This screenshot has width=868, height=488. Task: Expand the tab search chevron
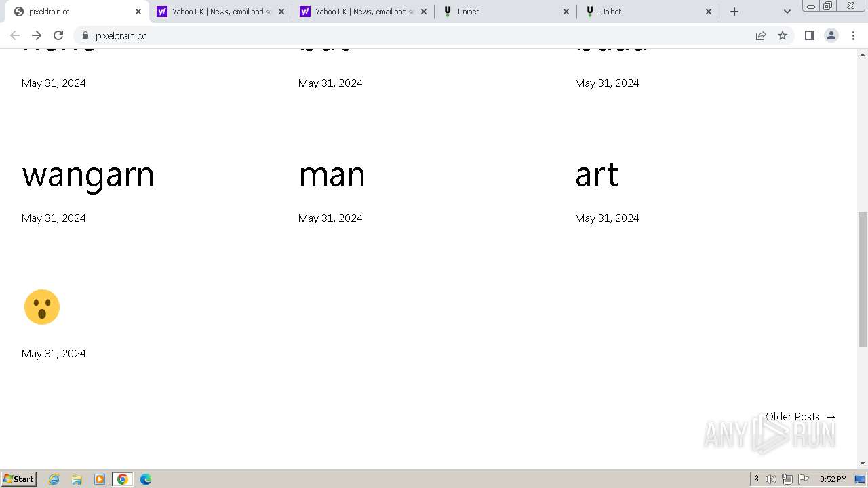(787, 12)
